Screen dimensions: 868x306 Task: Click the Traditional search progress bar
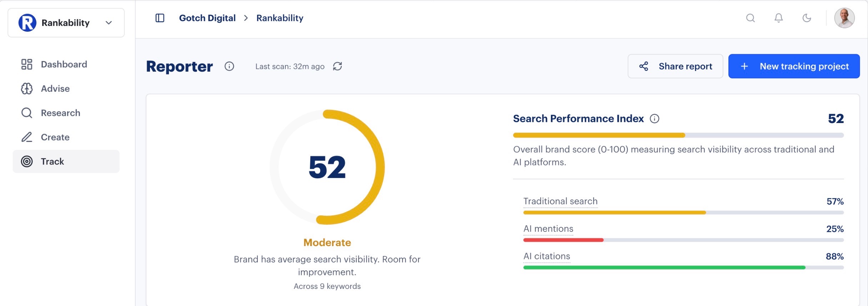click(683, 213)
